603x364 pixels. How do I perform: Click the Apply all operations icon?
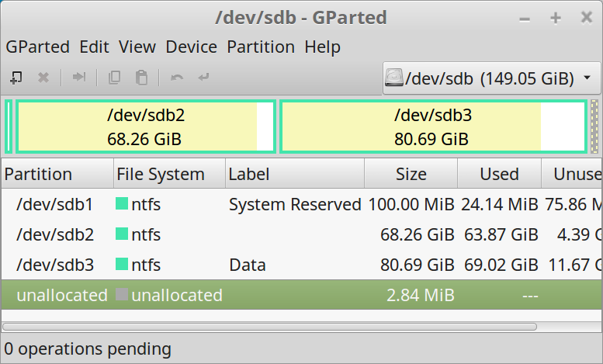[203, 78]
